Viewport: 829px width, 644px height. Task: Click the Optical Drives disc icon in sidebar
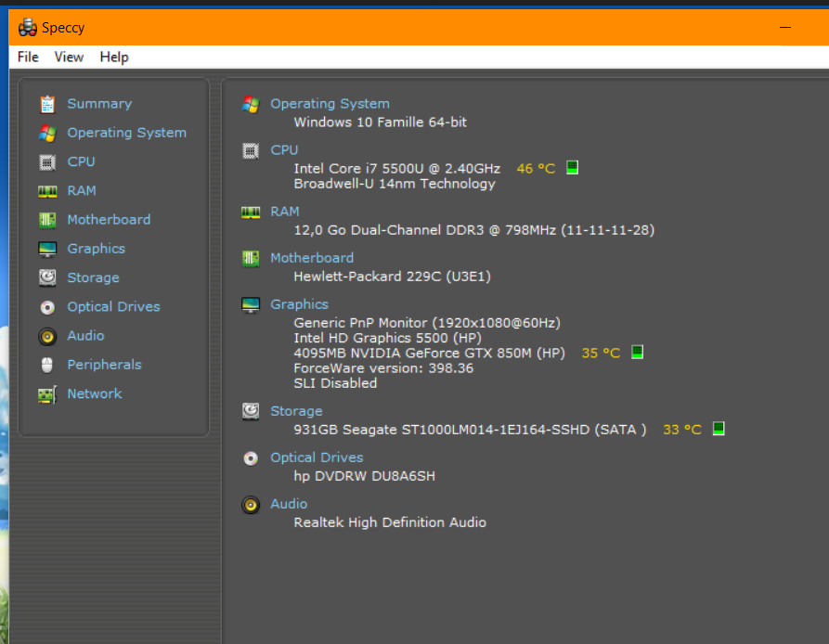pos(47,307)
